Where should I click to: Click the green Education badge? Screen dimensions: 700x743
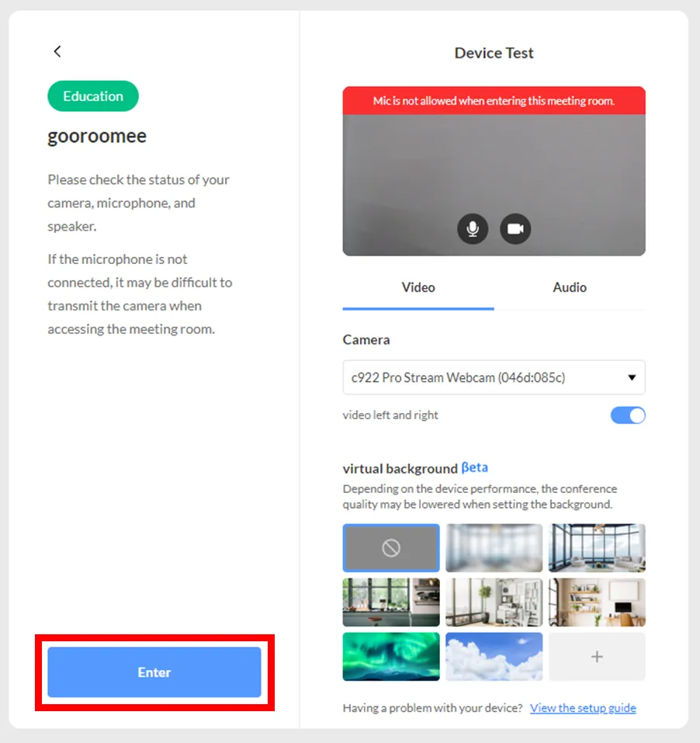click(x=93, y=96)
